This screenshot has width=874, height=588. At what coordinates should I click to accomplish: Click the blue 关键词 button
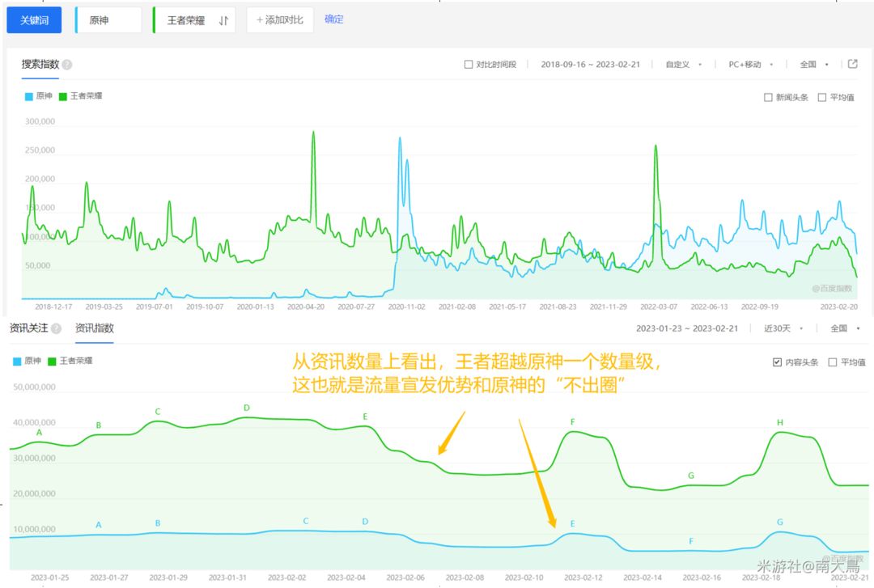34,20
